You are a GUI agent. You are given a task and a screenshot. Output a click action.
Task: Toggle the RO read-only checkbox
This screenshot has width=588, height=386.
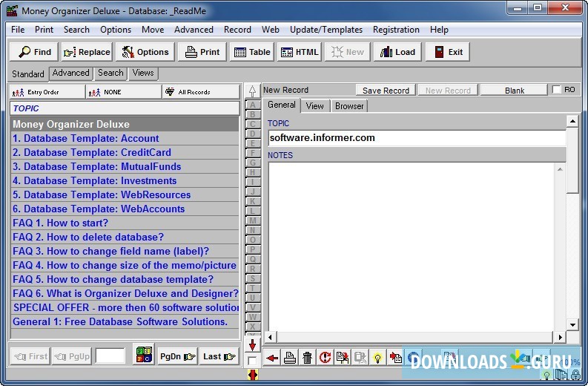[x=557, y=89]
